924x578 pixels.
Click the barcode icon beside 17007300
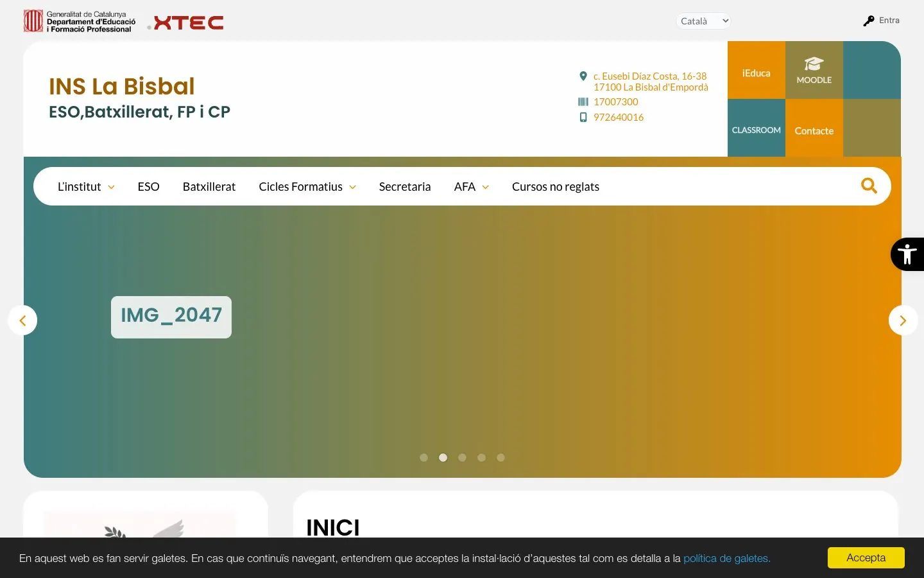(583, 101)
